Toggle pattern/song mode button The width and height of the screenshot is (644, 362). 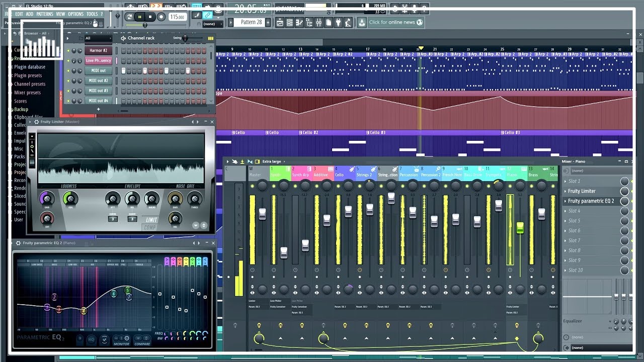(x=129, y=17)
